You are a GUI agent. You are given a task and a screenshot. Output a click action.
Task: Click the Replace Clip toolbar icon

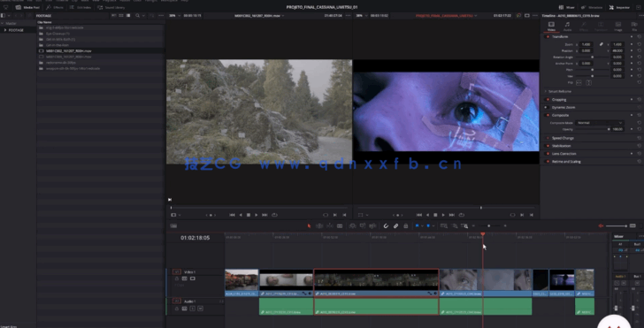click(372, 225)
